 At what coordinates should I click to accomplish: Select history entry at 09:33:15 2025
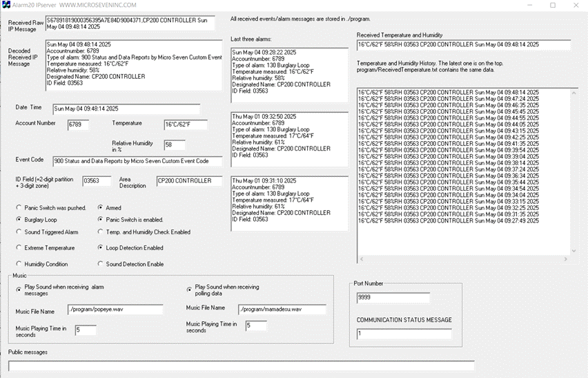tap(449, 201)
